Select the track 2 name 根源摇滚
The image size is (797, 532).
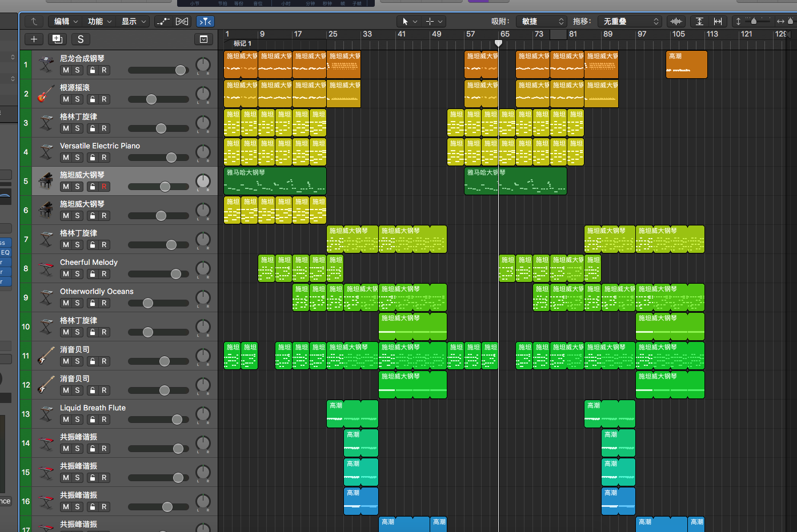[x=75, y=87]
